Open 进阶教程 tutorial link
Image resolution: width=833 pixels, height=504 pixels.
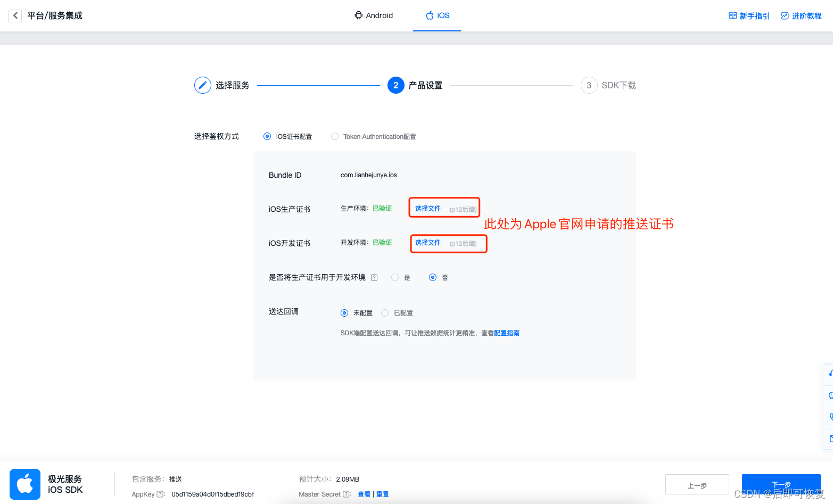click(x=801, y=16)
